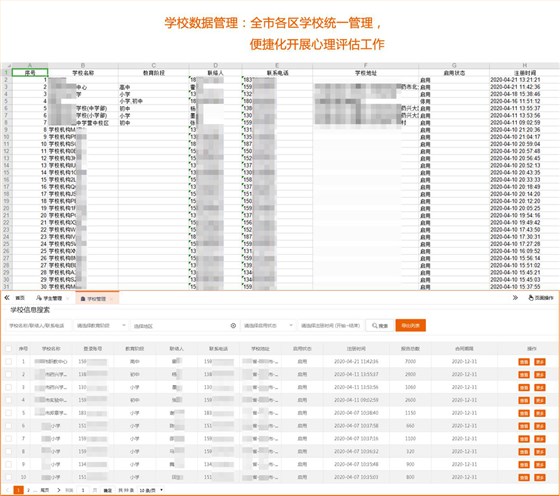
Task: Go to previous page arrow in pagination
Action: tap(7, 490)
